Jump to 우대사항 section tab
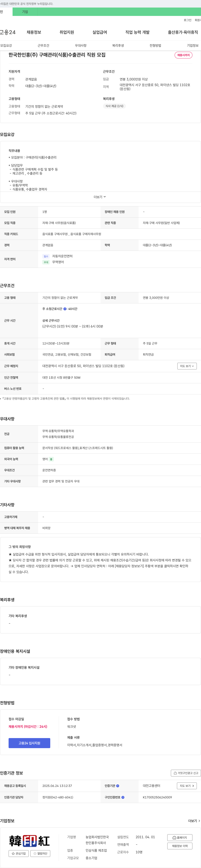The image size is (201, 868). pyautogui.click(x=81, y=45)
